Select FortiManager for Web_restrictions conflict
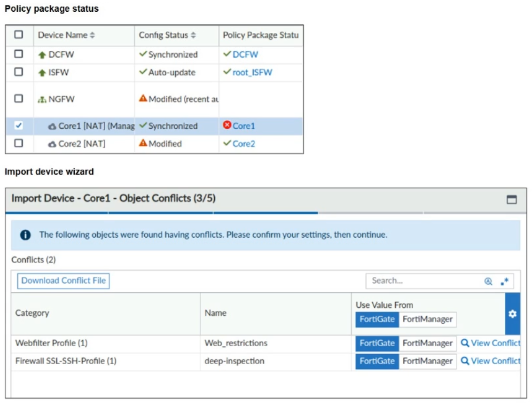This screenshot has height=405, width=532. [x=427, y=343]
